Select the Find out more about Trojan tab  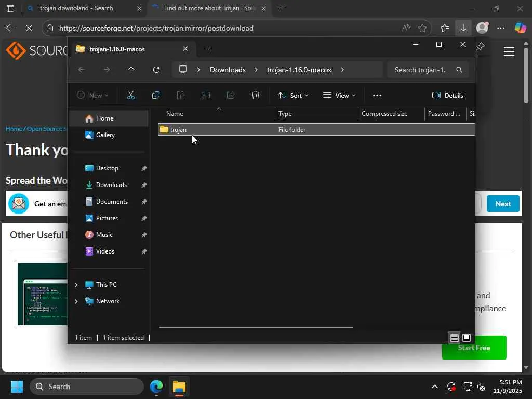point(209,8)
